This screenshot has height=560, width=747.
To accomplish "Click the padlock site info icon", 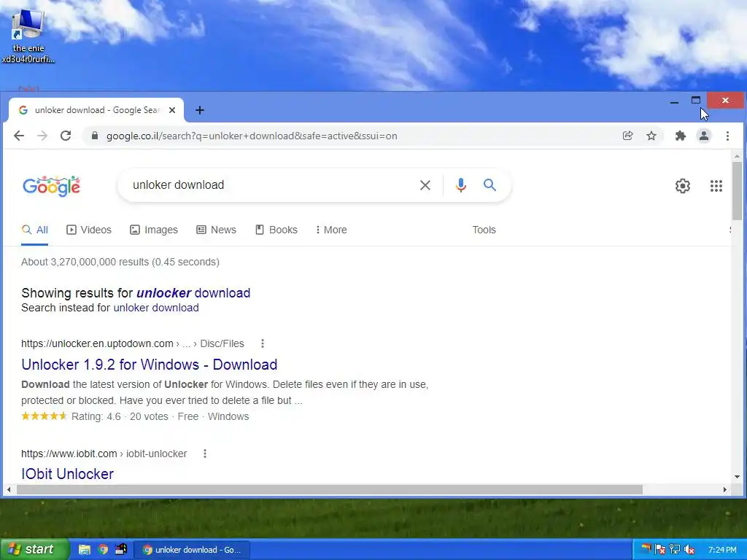I will click(x=95, y=136).
